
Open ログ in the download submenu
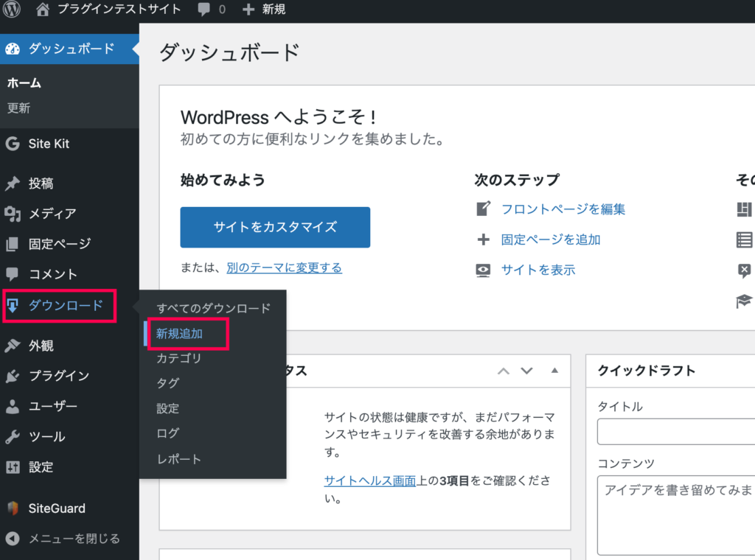coord(168,433)
